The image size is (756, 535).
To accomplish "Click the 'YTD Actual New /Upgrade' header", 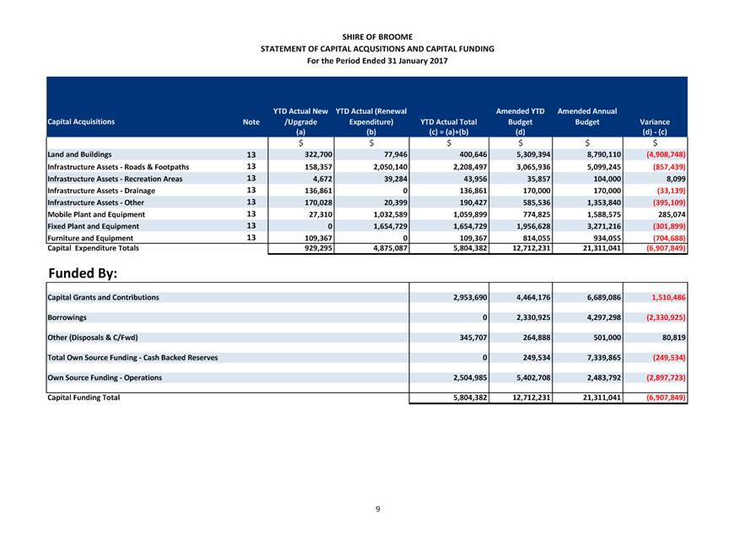I will point(300,122).
